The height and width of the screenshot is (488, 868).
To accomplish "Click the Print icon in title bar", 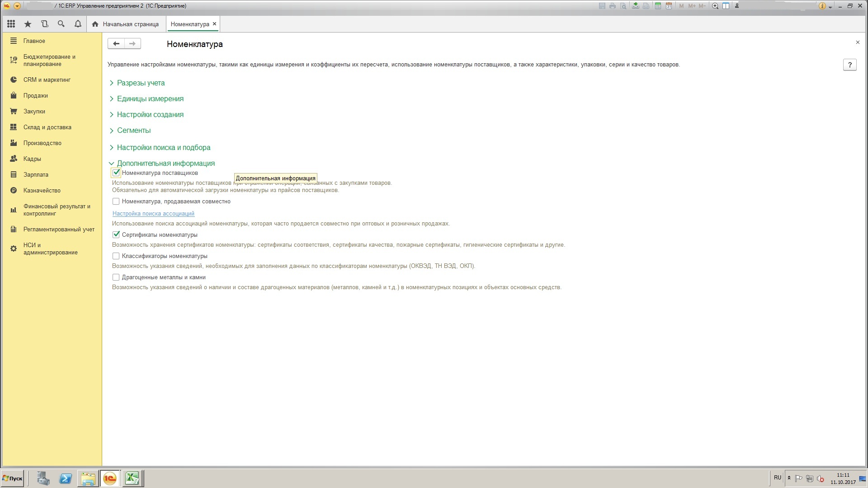I will click(x=613, y=6).
